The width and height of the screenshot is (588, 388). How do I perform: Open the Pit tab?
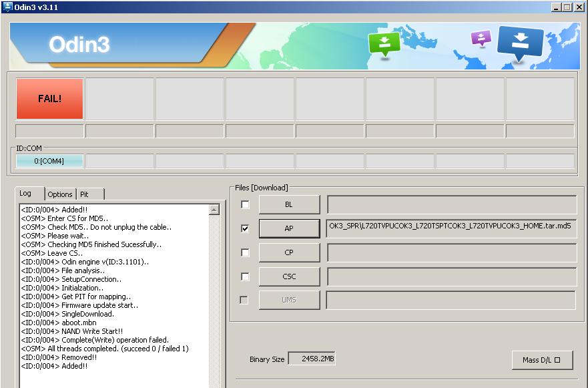pos(90,194)
